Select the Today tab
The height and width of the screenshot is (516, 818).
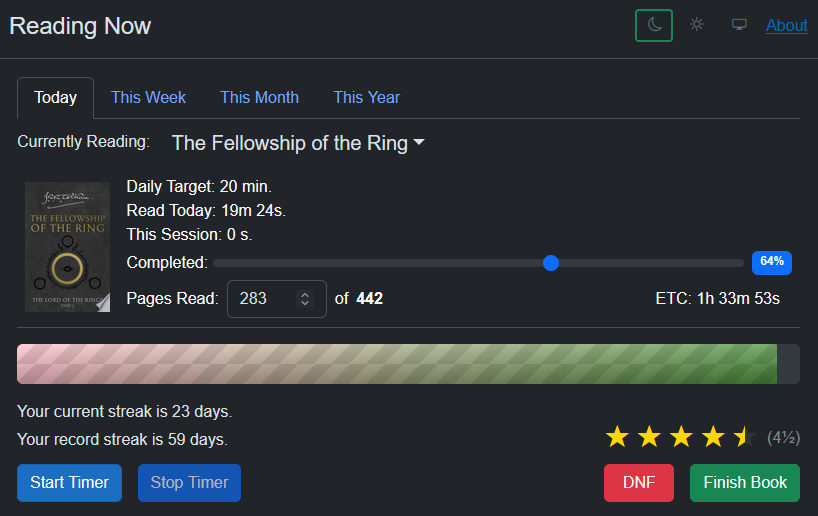[x=55, y=98]
